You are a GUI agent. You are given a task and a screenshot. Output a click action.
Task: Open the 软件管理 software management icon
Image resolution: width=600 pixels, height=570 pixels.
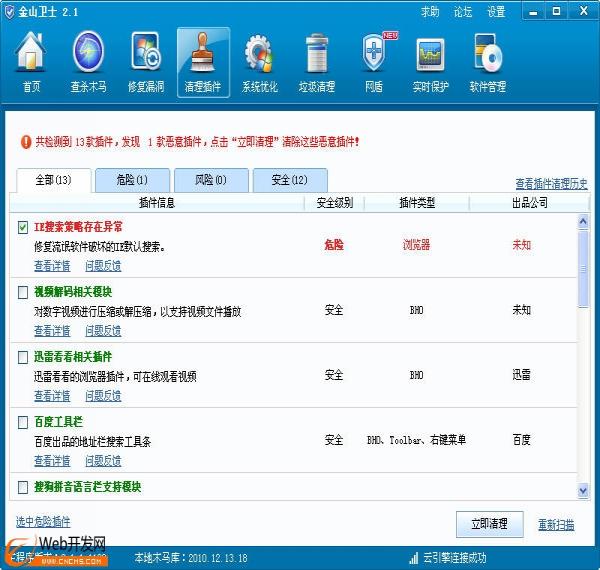pos(488,62)
